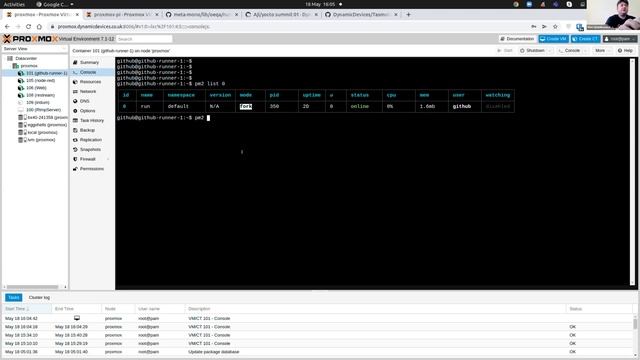Open the Permissions unlock icon
This screenshot has height=360, width=640.
75,169
